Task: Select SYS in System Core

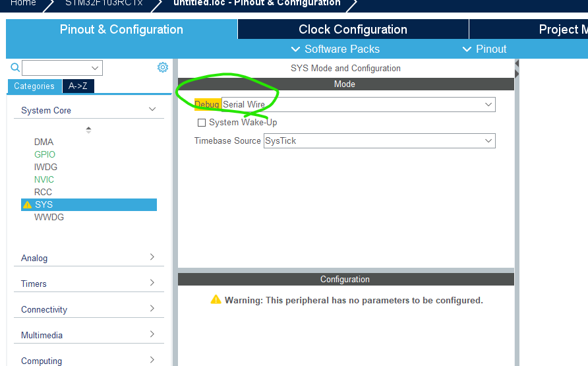Action: pos(89,204)
